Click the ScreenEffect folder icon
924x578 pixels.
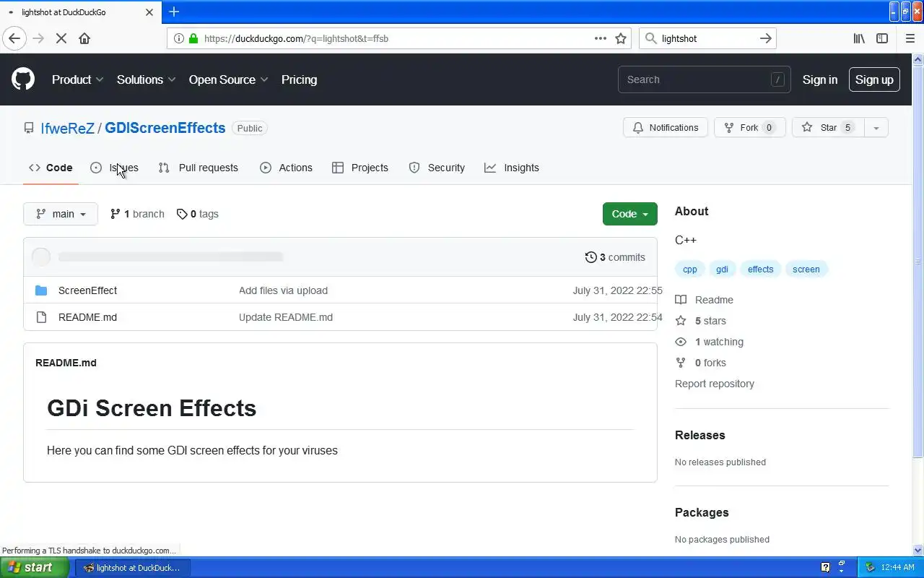pyautogui.click(x=41, y=290)
